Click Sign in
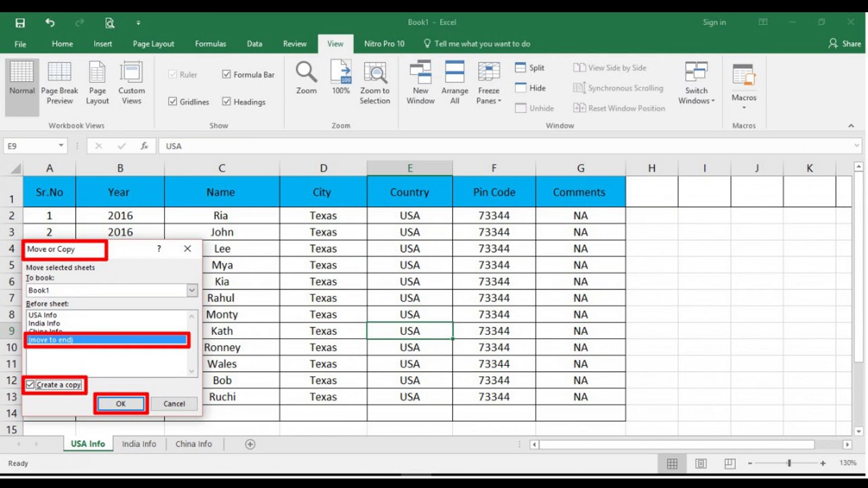 (714, 22)
